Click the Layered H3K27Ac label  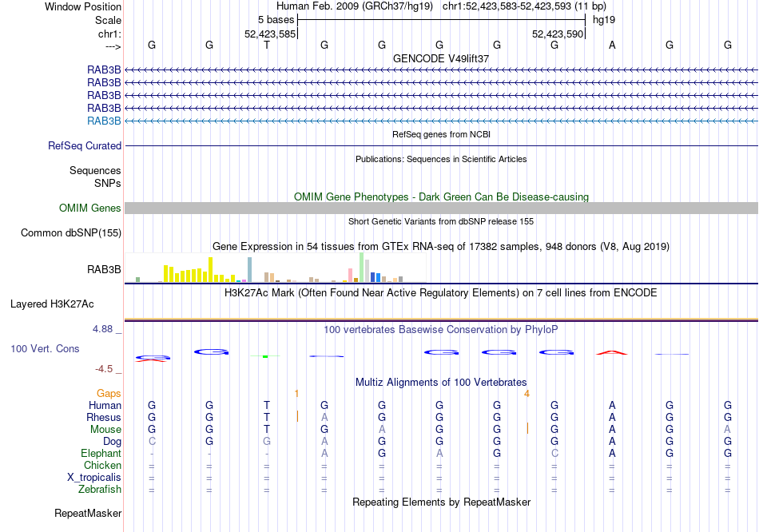tap(52, 304)
